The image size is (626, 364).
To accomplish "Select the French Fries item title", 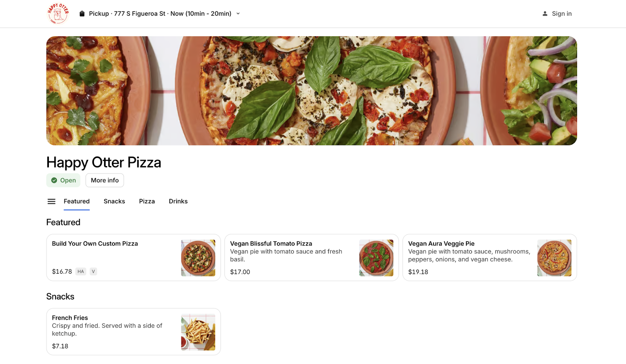I will tap(70, 318).
